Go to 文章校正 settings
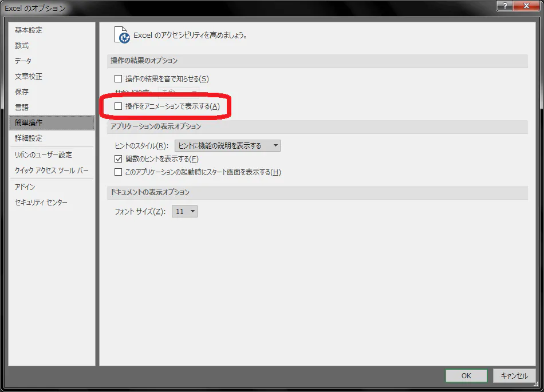 coord(29,76)
